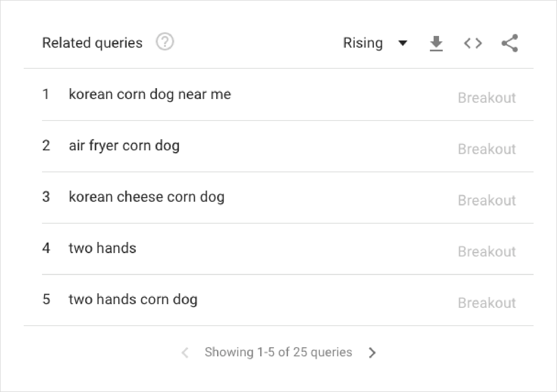The width and height of the screenshot is (557, 392).
Task: Click the share icon
Action: (x=510, y=43)
